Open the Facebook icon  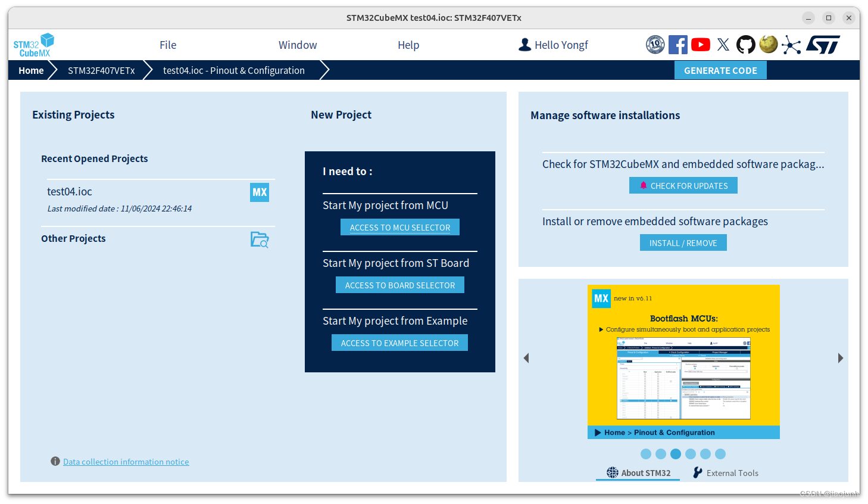[677, 45]
